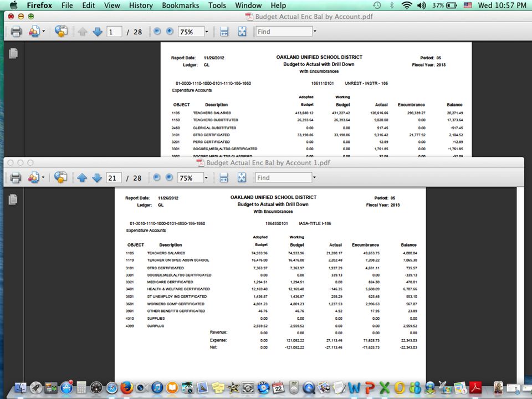Click the Find field in the top PDF window

click(284, 32)
